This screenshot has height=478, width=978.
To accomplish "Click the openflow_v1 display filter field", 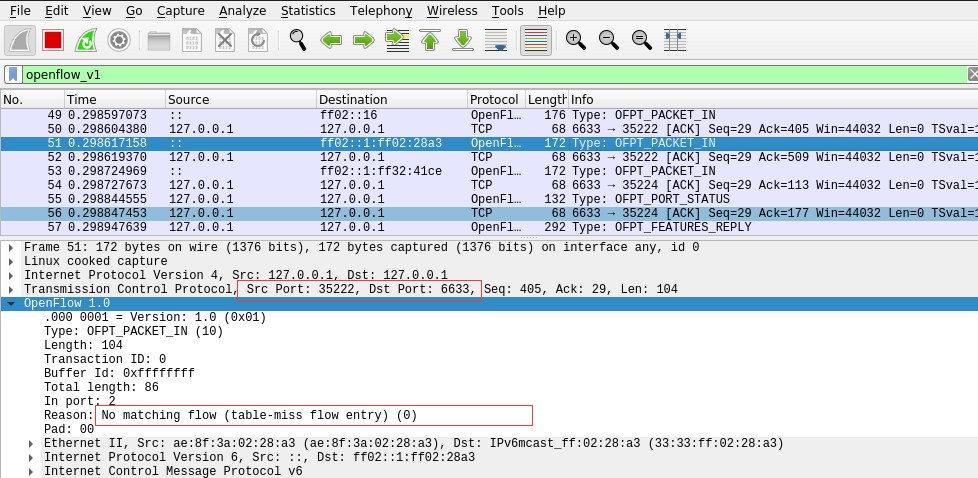I will 494,75.
